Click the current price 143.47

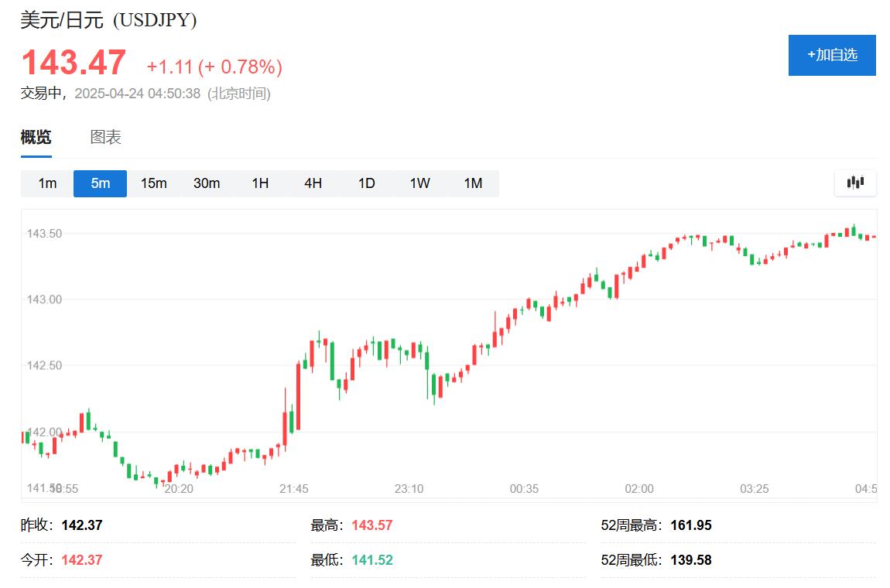pyautogui.click(x=73, y=63)
